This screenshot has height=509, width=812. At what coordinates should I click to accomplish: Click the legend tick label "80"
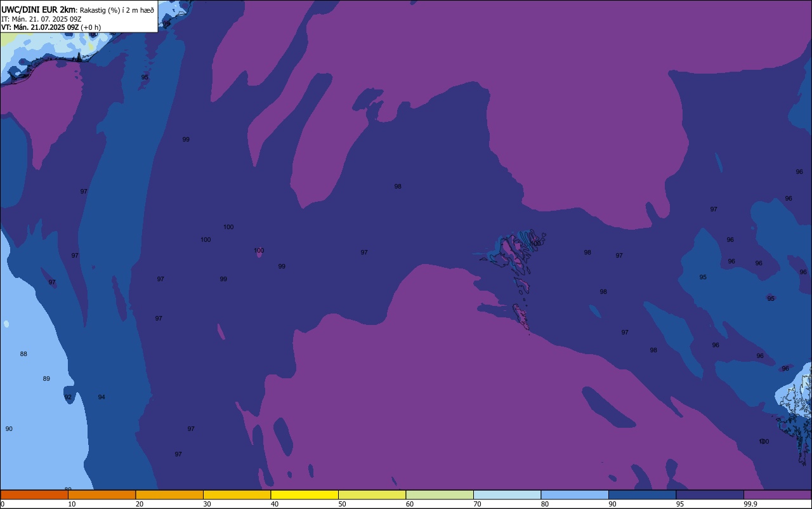pyautogui.click(x=545, y=504)
